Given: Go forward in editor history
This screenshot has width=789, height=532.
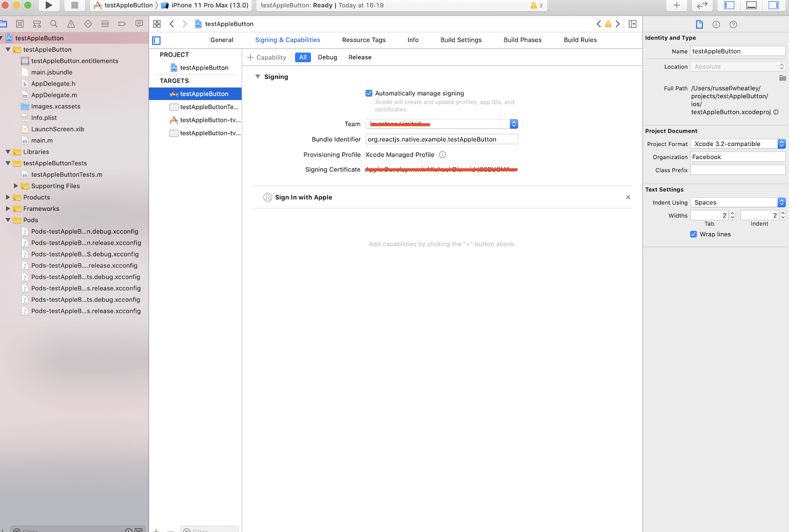Looking at the screenshot, I should [x=184, y=24].
